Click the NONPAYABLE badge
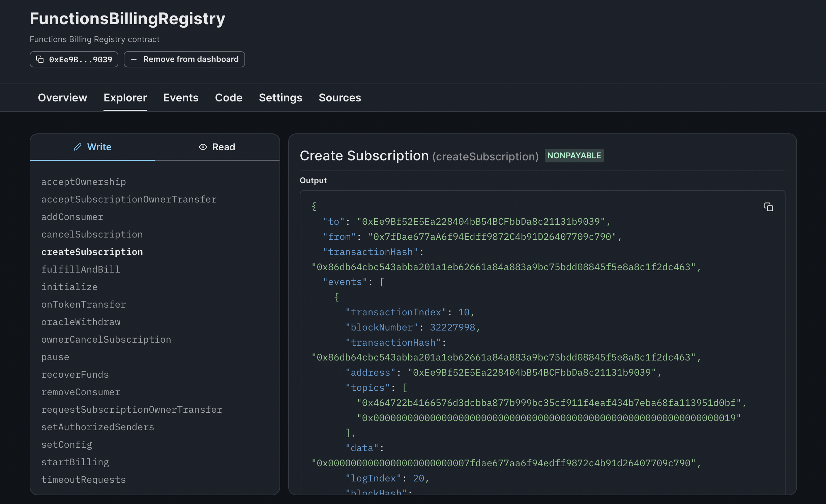826x504 pixels. 574,156
